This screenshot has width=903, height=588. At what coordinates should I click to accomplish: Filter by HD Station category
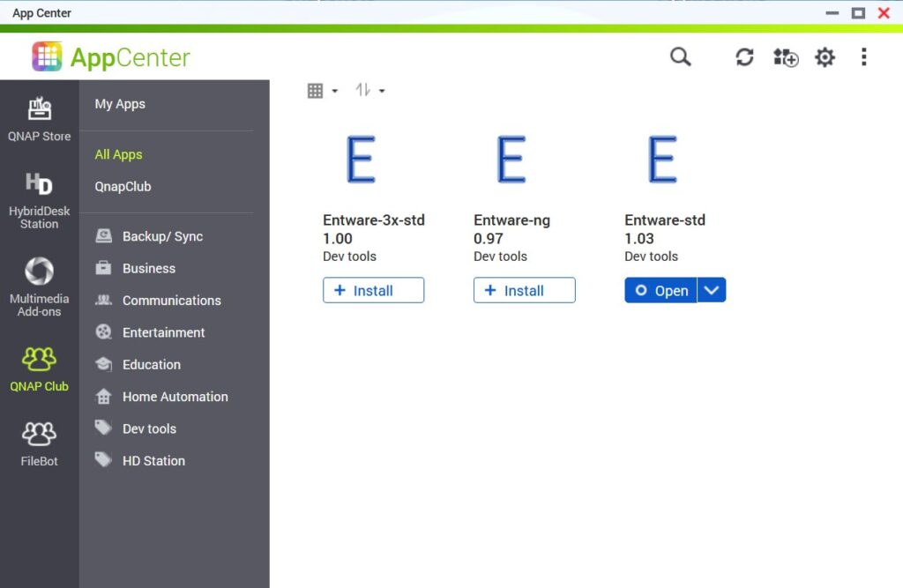click(153, 461)
